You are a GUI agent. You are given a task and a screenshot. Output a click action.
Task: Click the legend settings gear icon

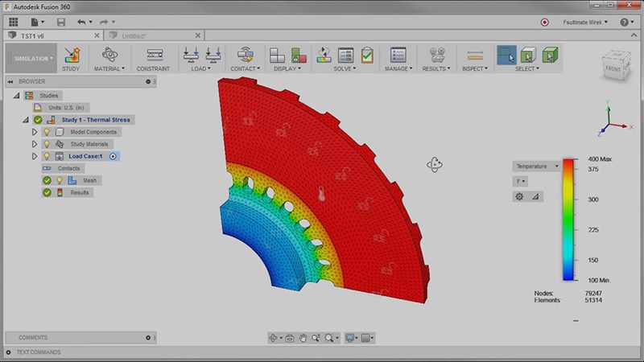519,196
